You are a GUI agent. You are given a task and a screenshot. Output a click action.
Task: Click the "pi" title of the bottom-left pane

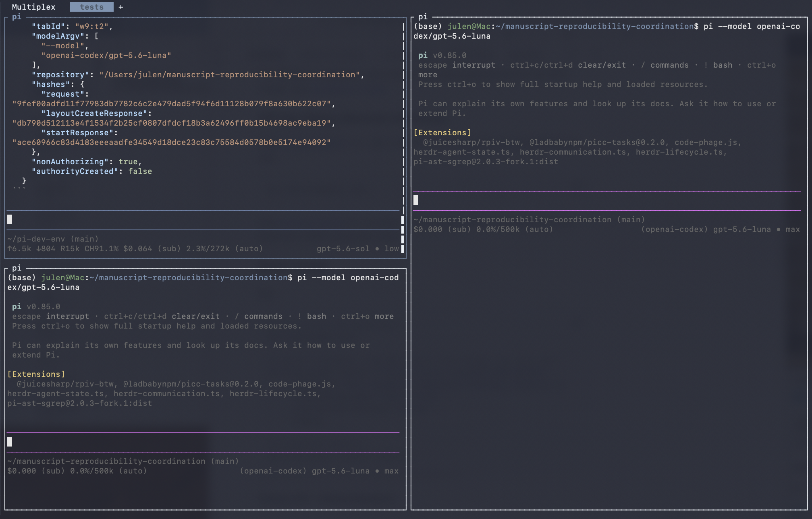[x=17, y=268]
